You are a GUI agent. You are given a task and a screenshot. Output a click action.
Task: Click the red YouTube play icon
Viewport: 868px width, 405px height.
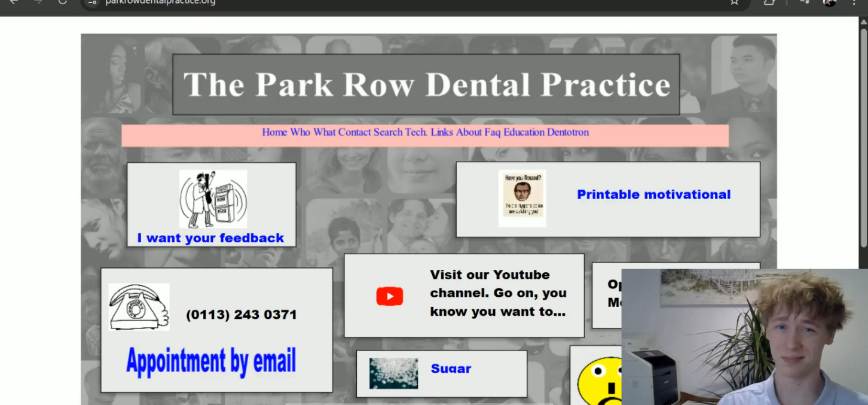coord(389,296)
